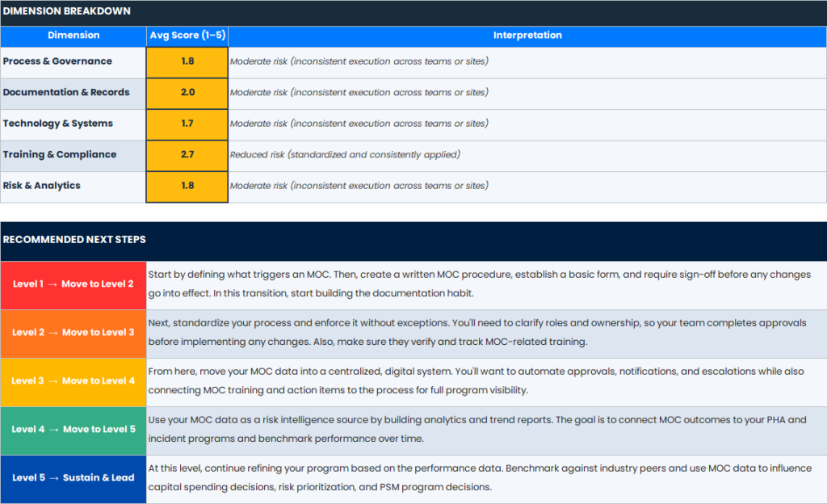Select text starting 'At this level, continue refining'
This screenshot has height=504, width=827.
coord(480,477)
